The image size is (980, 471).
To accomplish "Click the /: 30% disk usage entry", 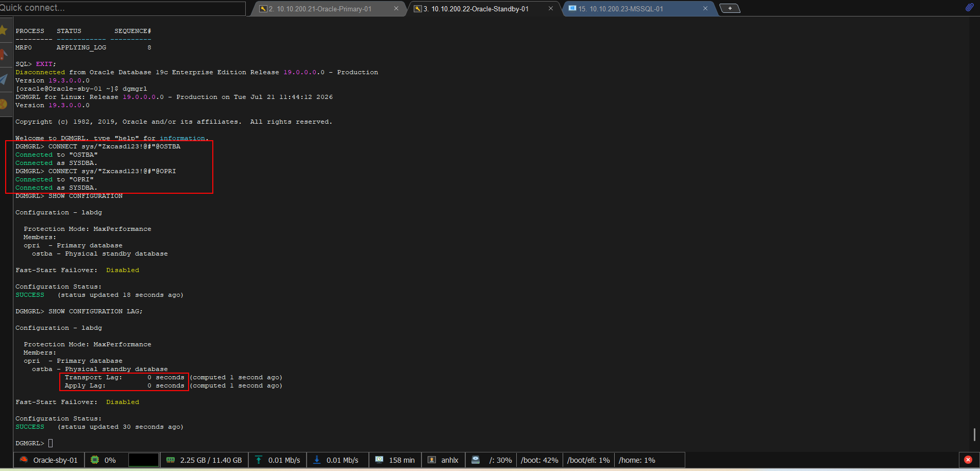I will click(500, 460).
